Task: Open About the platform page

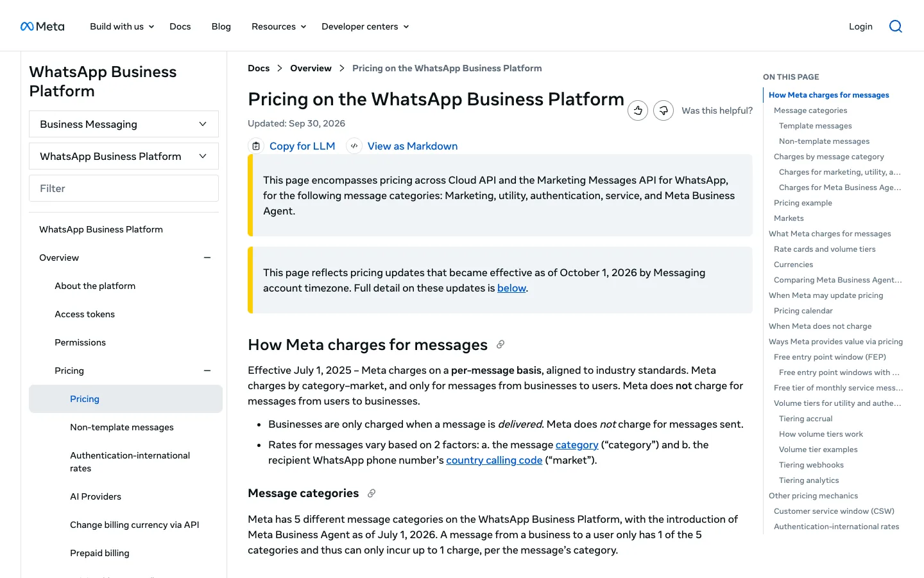Action: click(95, 286)
